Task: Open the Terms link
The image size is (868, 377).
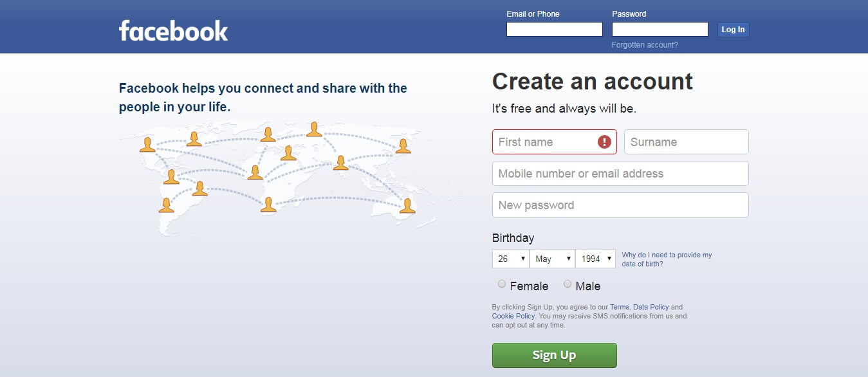Action: click(x=619, y=308)
